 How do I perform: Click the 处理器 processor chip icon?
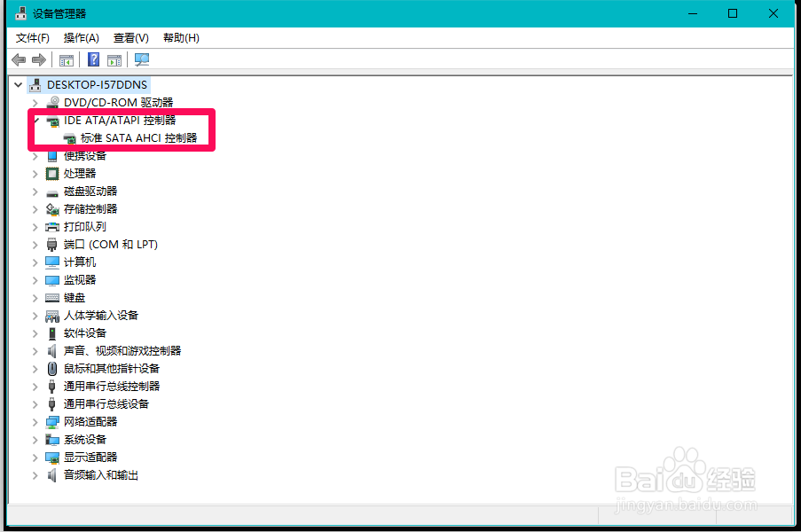tap(52, 174)
